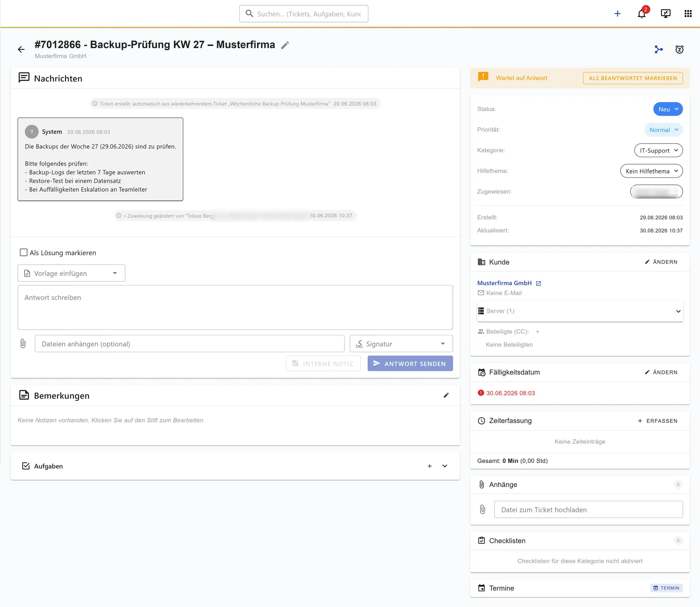Viewport: 700px width, 607px height.
Task: Edit Bemerkungen using the pencil icon
Action: [446, 395]
